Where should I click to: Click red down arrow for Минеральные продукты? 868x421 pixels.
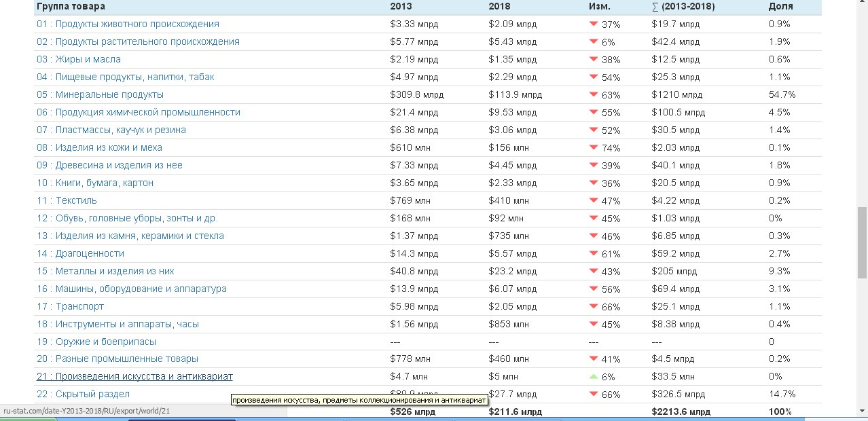593,94
